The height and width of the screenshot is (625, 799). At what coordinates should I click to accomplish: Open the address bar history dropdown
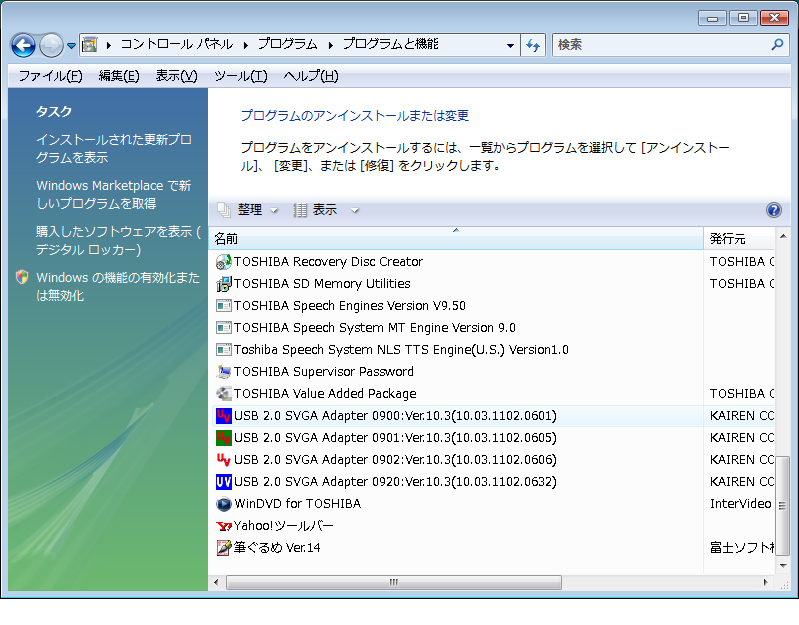510,45
